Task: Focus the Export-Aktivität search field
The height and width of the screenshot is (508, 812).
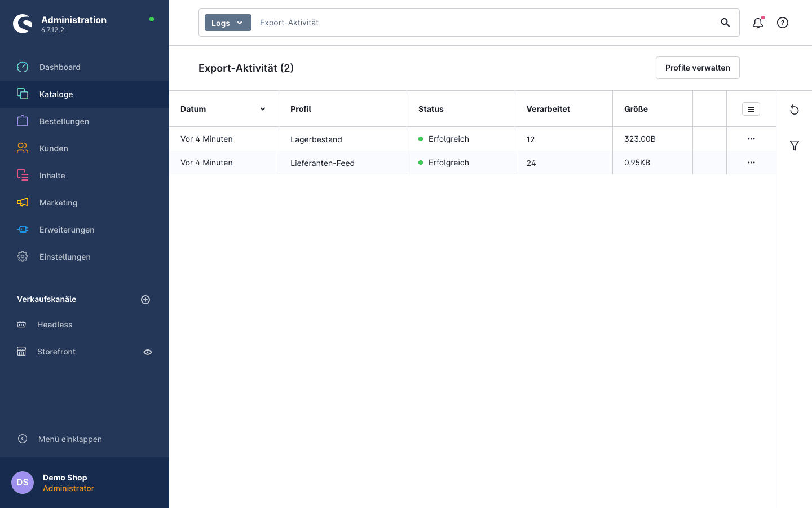Action: [x=485, y=23]
